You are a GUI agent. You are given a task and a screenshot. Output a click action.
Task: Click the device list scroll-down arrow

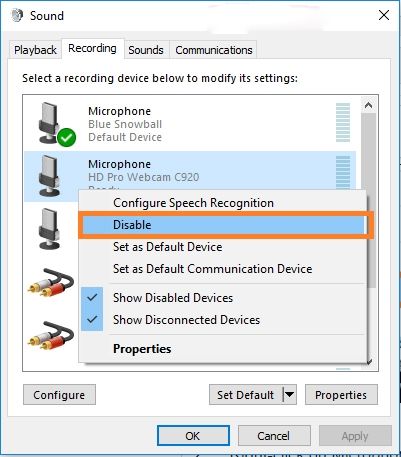(369, 362)
